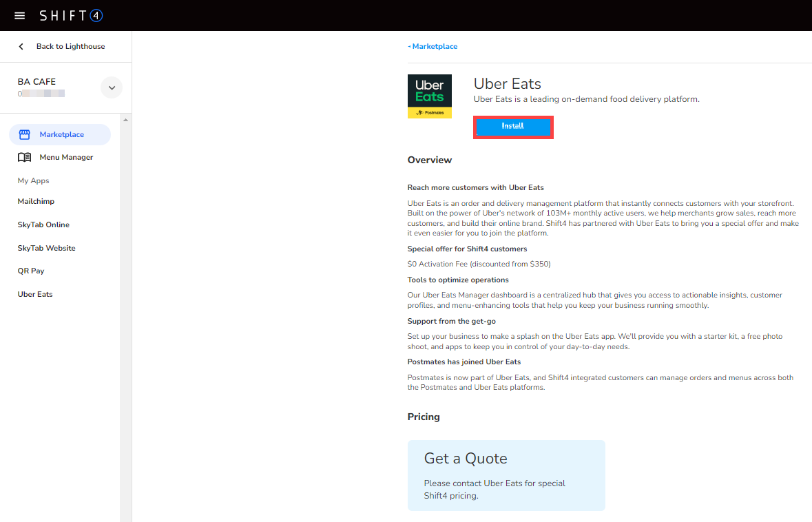Click the Uber Eats app logo
This screenshot has width=812, height=522.
[x=429, y=96]
